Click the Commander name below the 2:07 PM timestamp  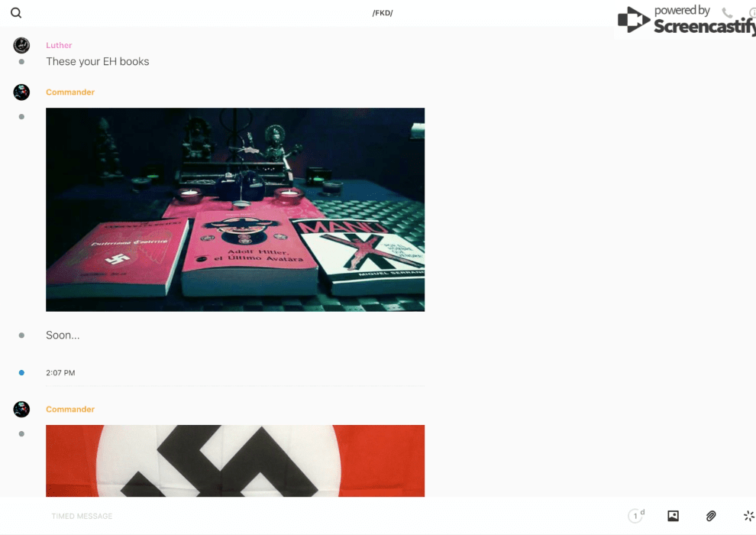pyautogui.click(x=70, y=410)
